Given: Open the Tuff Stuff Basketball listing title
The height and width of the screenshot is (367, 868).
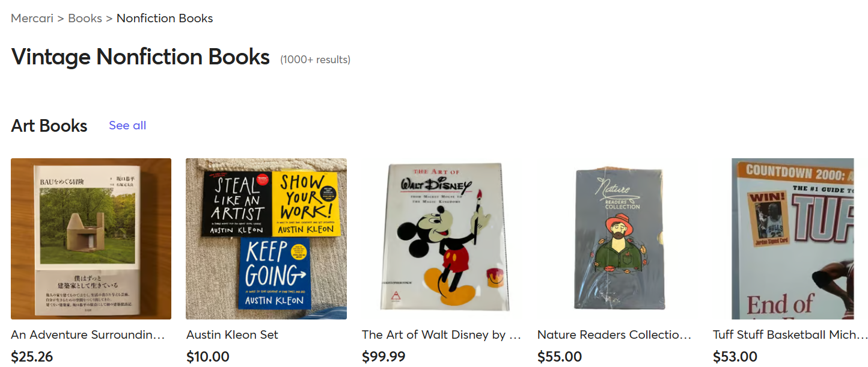Looking at the screenshot, I should [790, 335].
